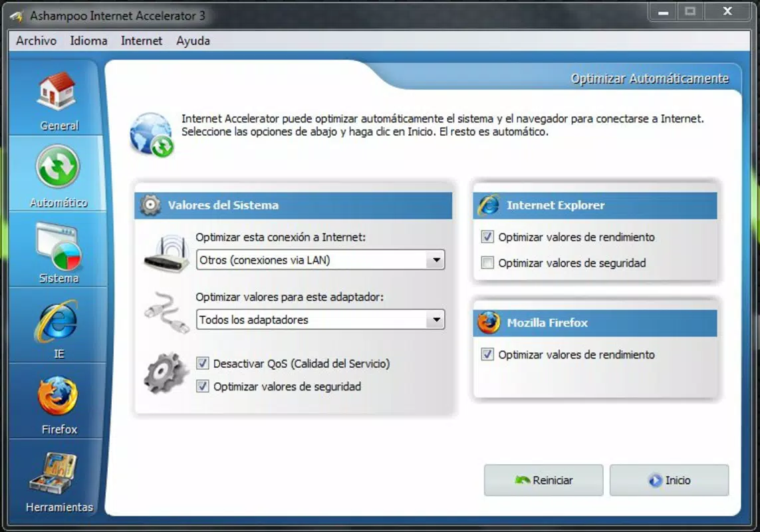Click the Optimizar Automáticamente title
760x532 pixels.
650,78
